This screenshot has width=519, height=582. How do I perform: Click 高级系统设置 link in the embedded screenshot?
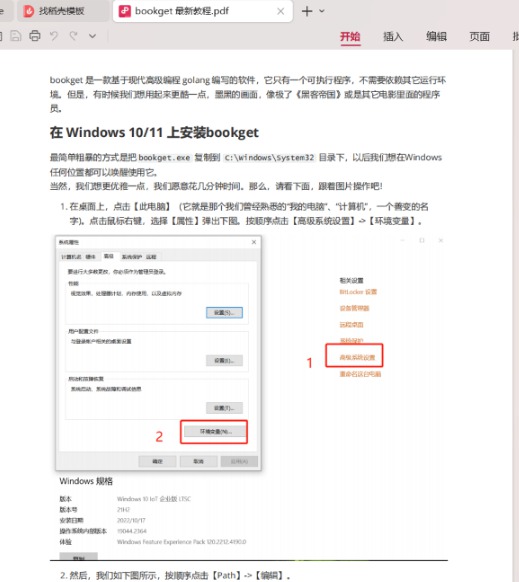click(357, 357)
